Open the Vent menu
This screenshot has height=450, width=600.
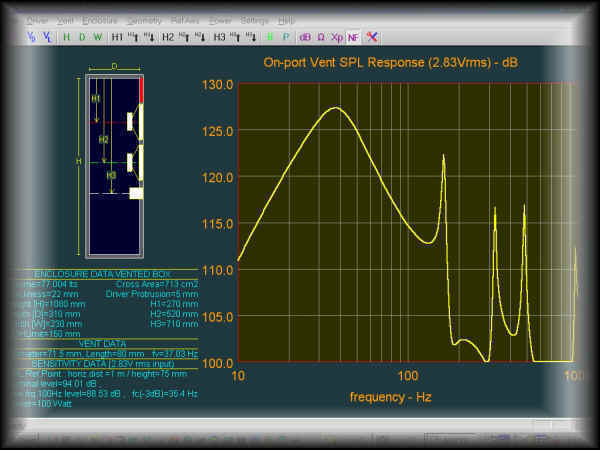pyautogui.click(x=65, y=21)
